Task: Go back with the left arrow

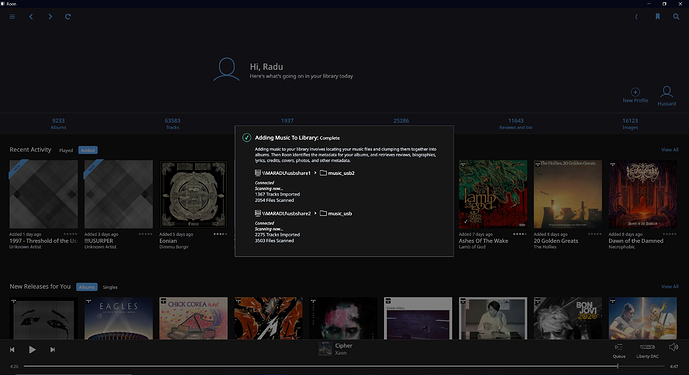Action: coord(31,17)
